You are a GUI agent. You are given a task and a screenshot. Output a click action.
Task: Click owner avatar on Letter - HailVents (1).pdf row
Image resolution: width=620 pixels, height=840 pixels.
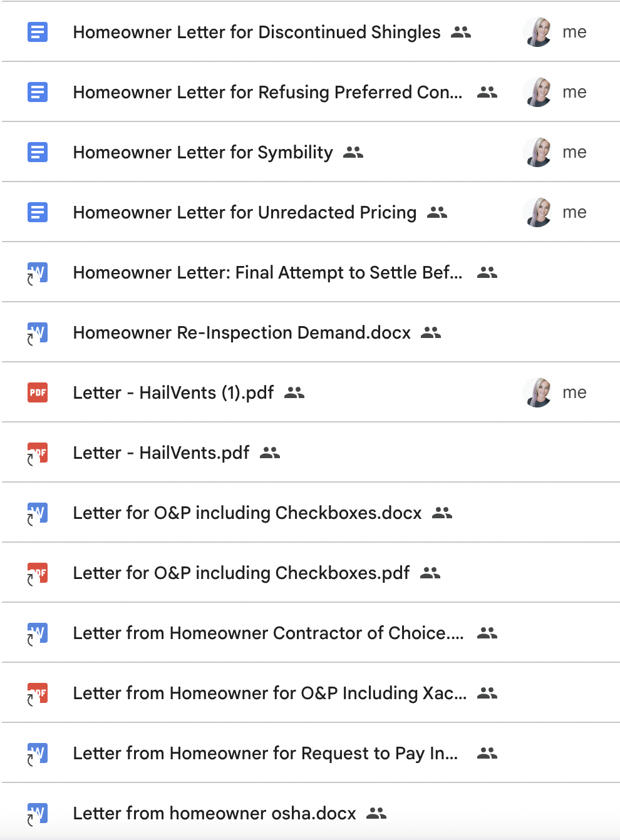(537, 392)
